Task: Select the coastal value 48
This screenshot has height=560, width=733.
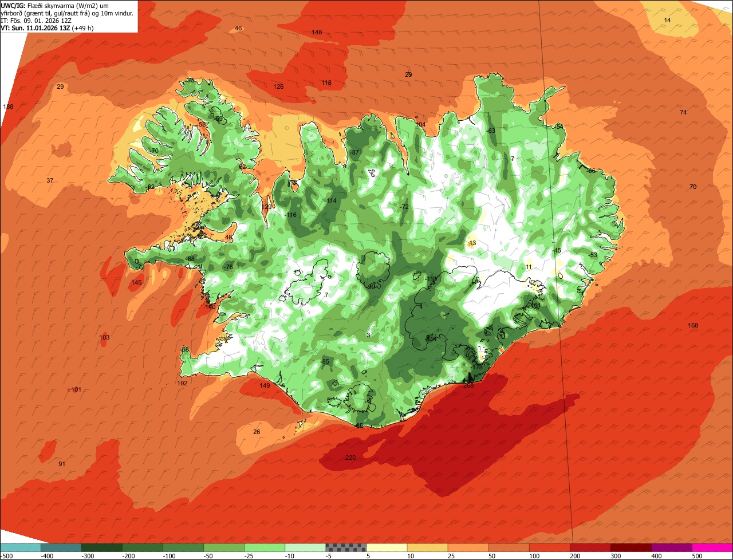Action: tap(228, 237)
